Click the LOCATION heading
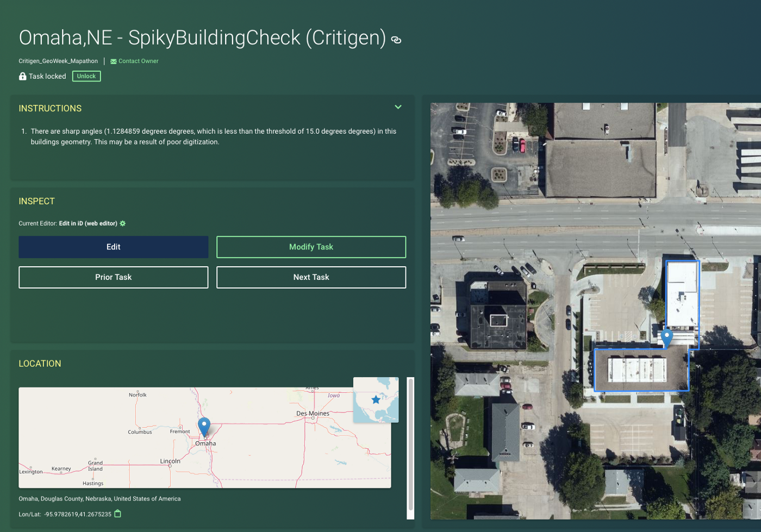The width and height of the screenshot is (761, 532). 40,364
